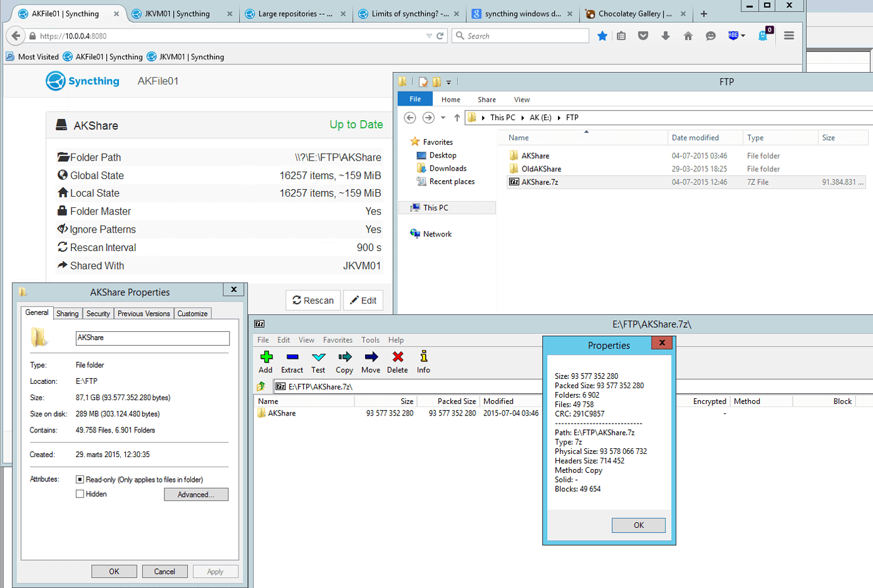Image resolution: width=873 pixels, height=588 pixels.
Task: Go up one folder level in Explorer
Action: tap(457, 118)
